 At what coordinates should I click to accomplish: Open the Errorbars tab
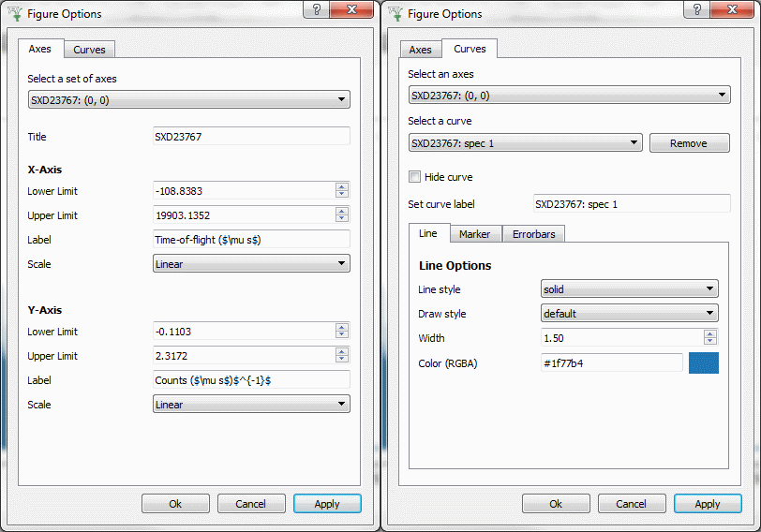pos(533,234)
